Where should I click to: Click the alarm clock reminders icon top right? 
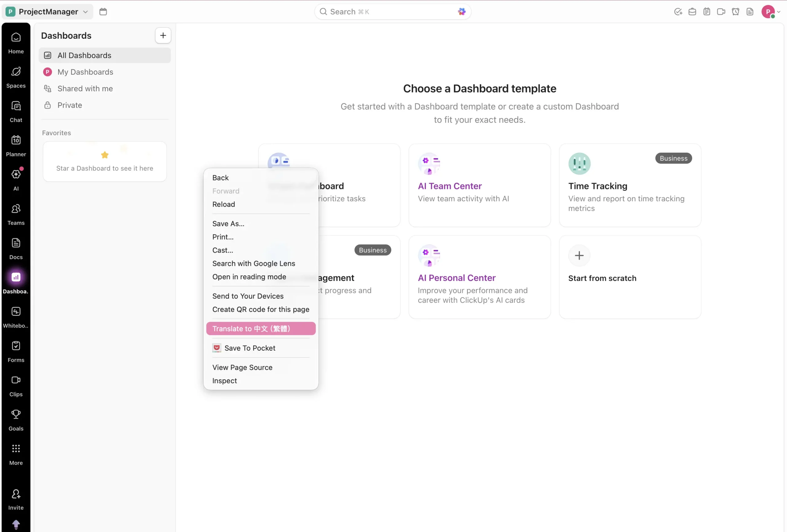[x=735, y=11]
